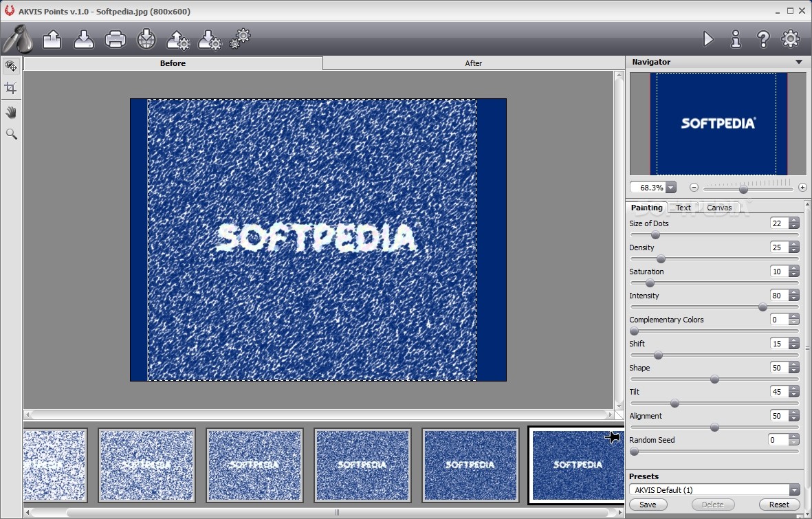The width and height of the screenshot is (812, 519).
Task: Increase the Tilt stepper value
Action: [x=794, y=388]
